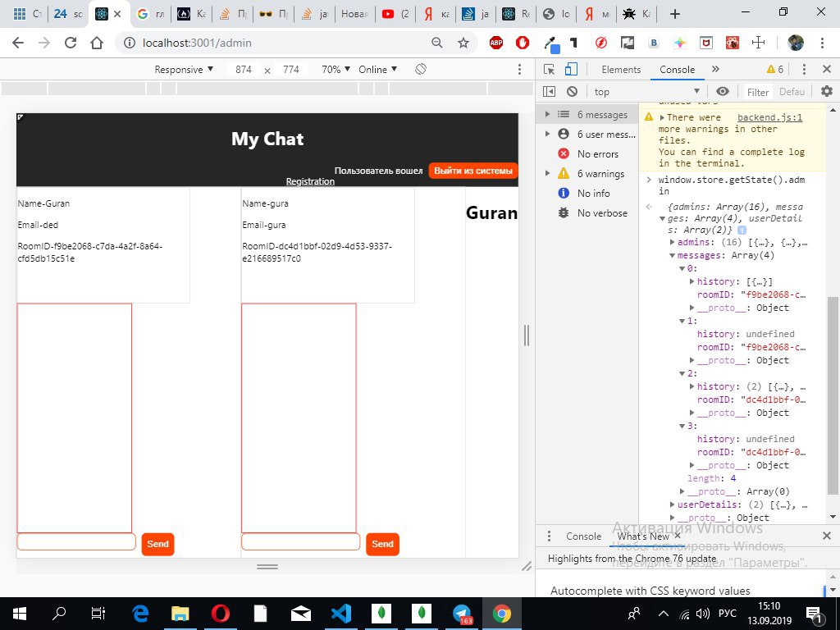
Task: Select the What's New drawer tab
Action: [x=643, y=536]
